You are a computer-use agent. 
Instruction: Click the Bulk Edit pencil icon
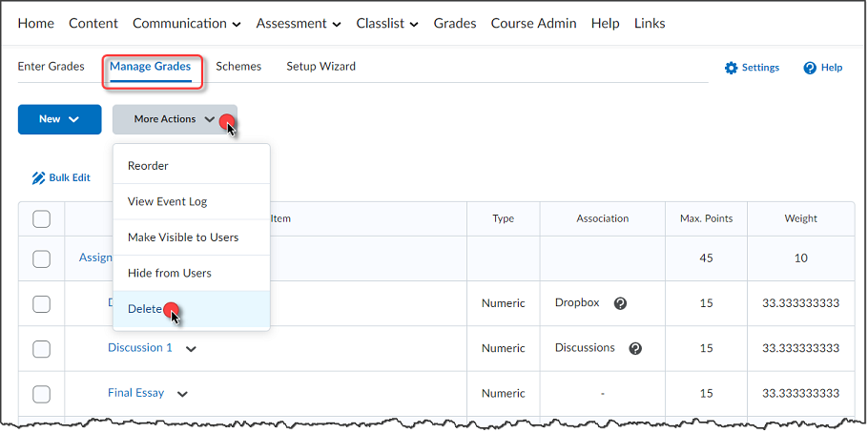click(x=38, y=177)
